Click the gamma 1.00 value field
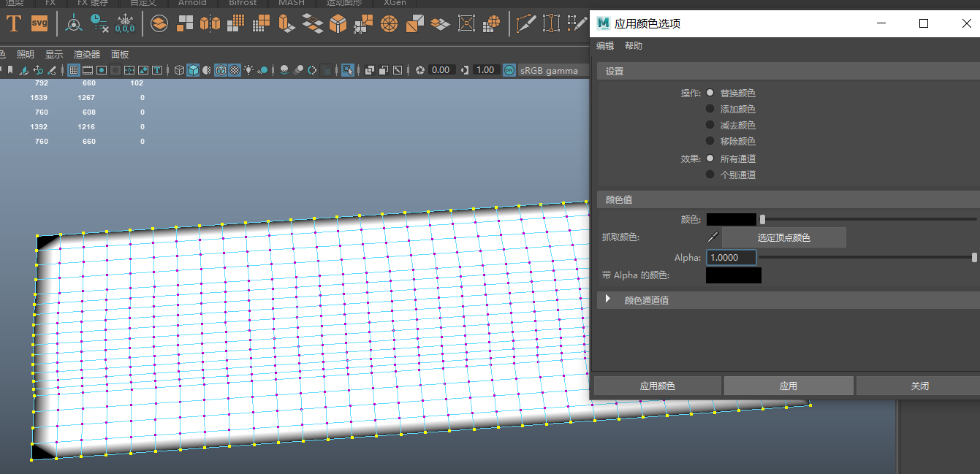980x474 pixels. pos(486,70)
